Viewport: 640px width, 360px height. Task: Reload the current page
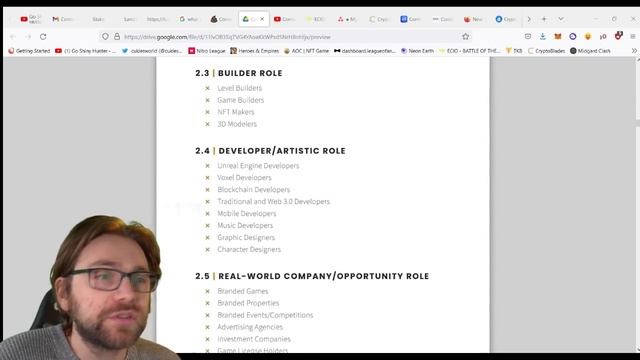pyautogui.click(x=43, y=37)
